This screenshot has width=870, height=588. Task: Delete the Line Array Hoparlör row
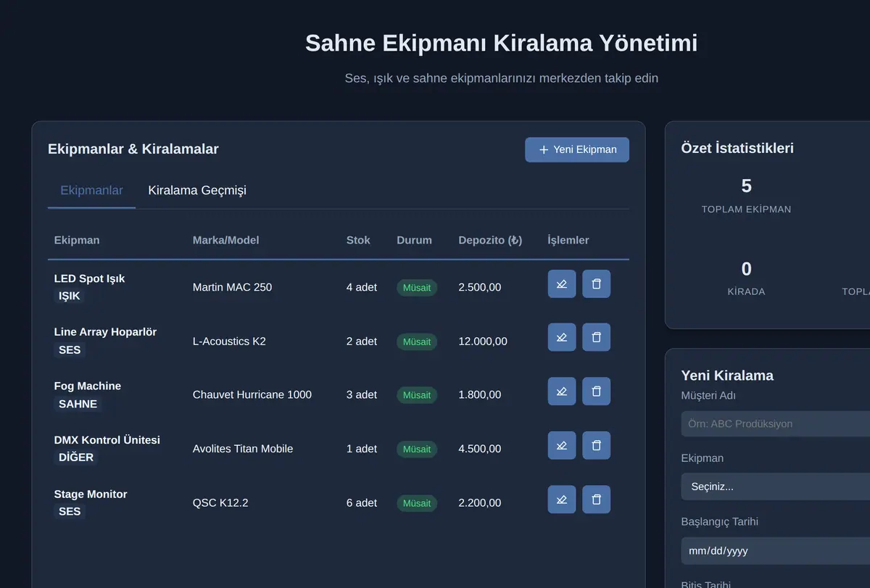point(597,337)
